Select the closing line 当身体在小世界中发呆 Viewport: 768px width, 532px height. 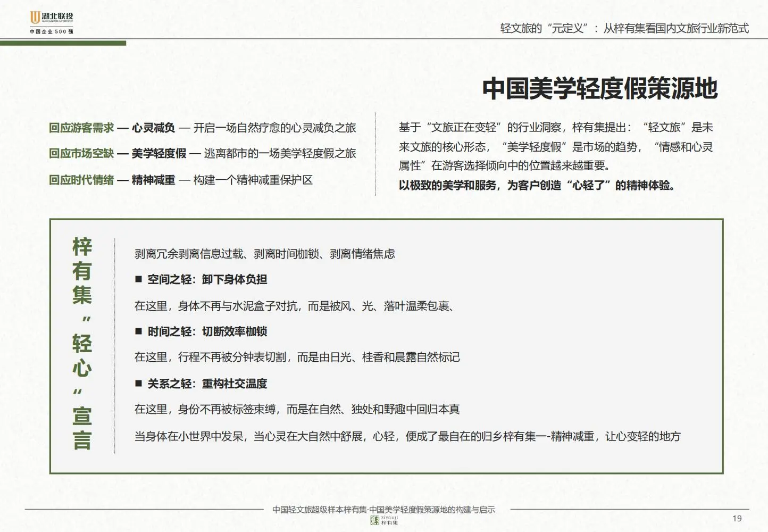click(407, 436)
